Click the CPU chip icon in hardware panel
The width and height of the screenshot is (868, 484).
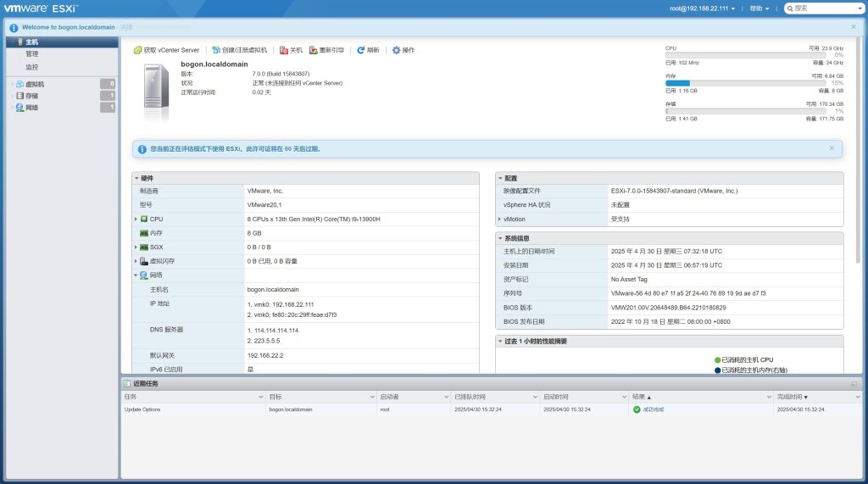click(144, 220)
